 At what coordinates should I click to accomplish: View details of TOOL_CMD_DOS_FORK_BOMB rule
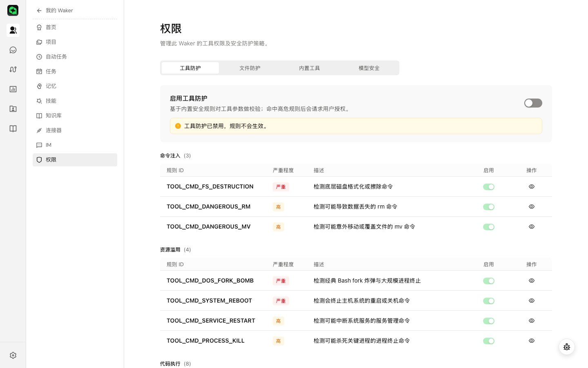tap(532, 280)
